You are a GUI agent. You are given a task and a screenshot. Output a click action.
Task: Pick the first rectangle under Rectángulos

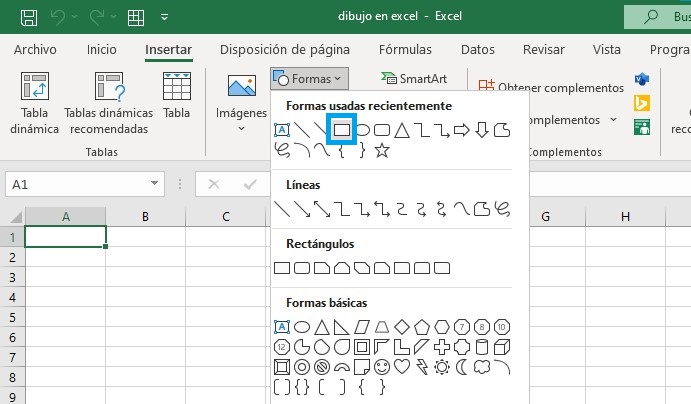(282, 268)
